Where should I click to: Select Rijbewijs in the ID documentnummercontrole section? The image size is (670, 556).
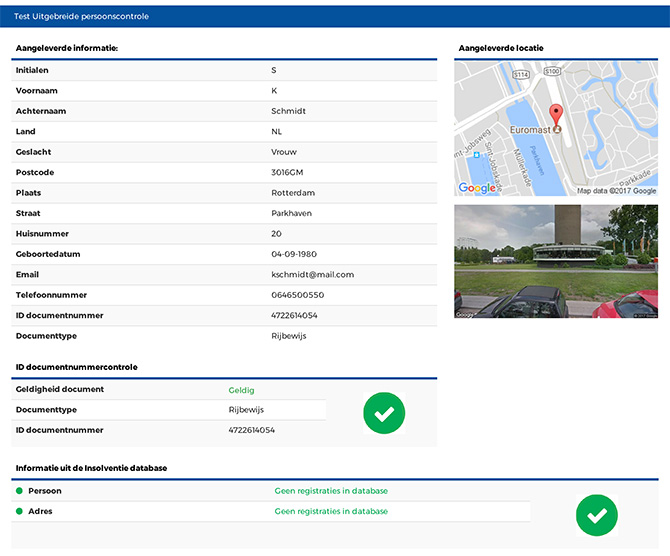pos(246,410)
